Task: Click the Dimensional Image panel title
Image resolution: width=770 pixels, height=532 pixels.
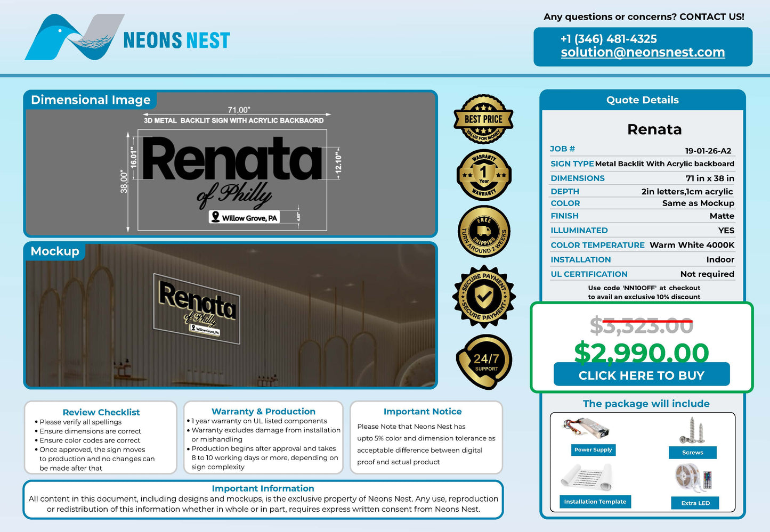Action: point(91,100)
